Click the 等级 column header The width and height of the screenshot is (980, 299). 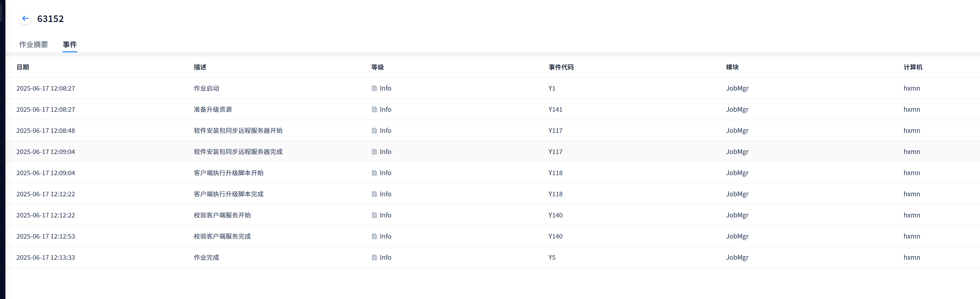tap(377, 67)
